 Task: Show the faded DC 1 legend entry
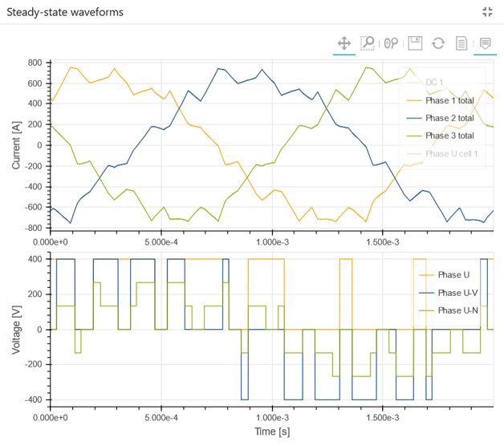[435, 83]
